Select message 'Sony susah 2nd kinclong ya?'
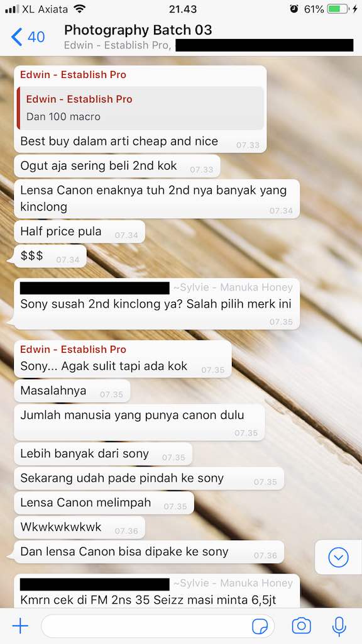The width and height of the screenshot is (362, 644). coord(156,304)
